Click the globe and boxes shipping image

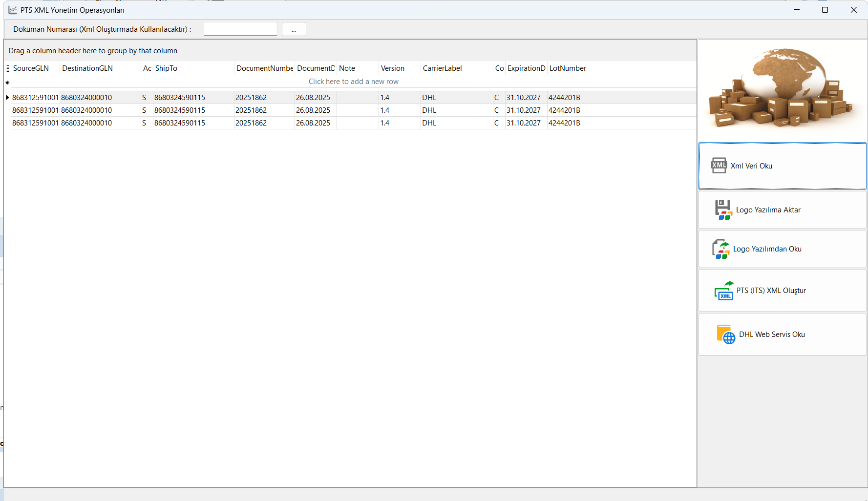(782, 89)
